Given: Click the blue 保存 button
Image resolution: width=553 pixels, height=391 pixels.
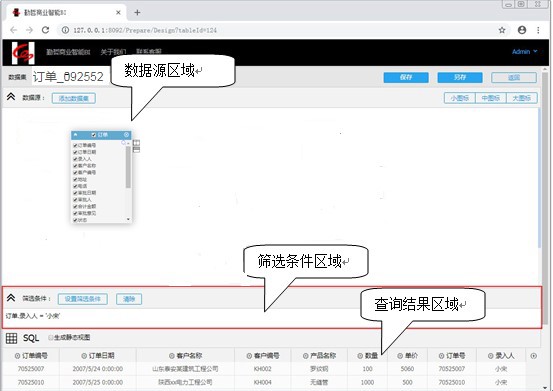Looking at the screenshot, I should 406,77.
